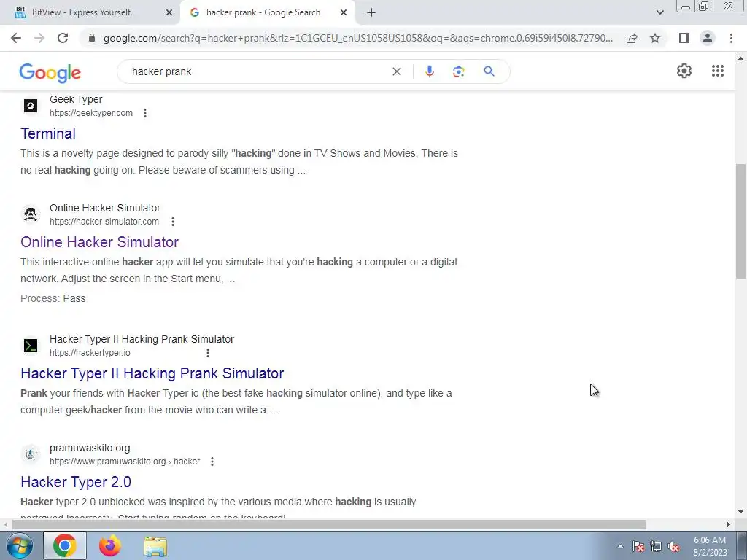747x560 pixels.
Task: Open the Chrome side panel
Action: tap(684, 38)
